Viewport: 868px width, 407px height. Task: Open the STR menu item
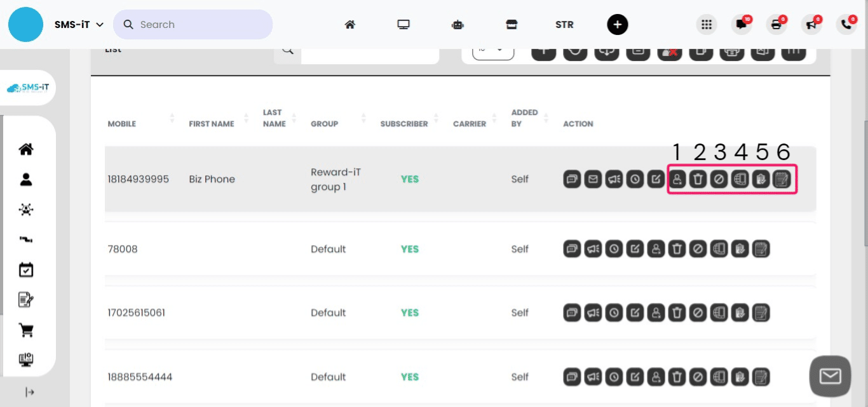pyautogui.click(x=564, y=25)
